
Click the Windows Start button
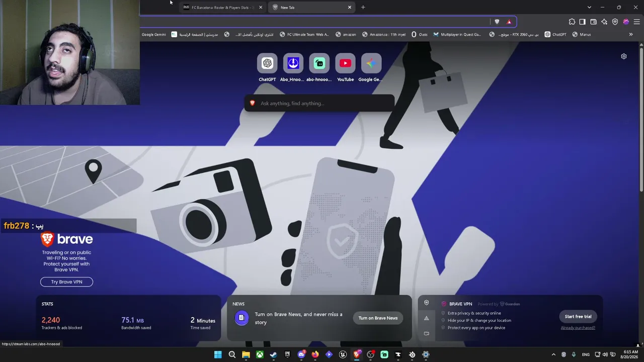tap(218, 354)
